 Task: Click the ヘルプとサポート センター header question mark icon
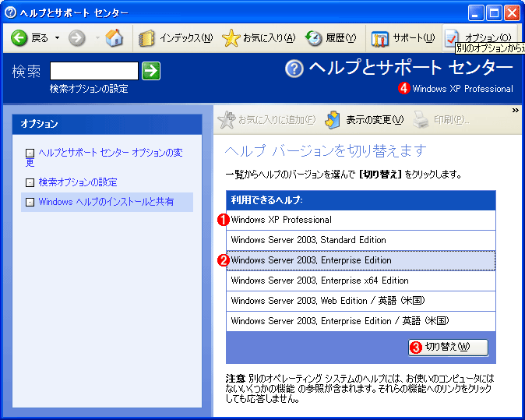[x=294, y=69]
